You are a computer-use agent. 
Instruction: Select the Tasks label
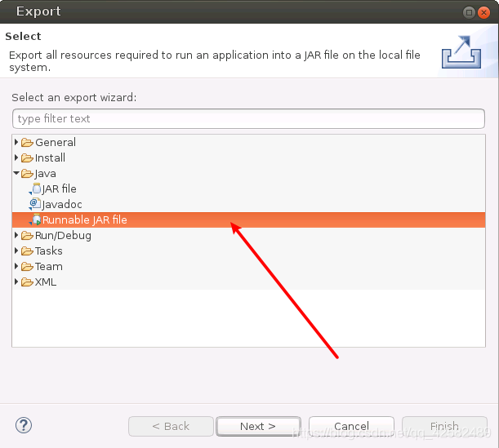point(49,251)
